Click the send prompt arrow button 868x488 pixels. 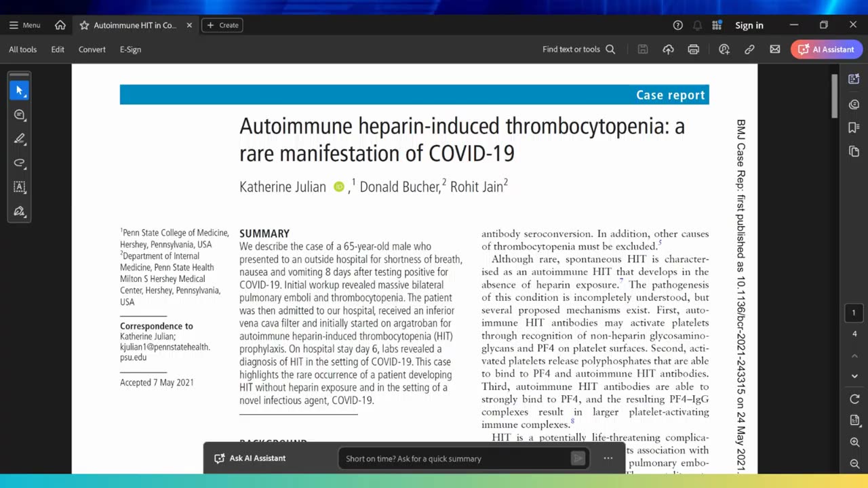[578, 459]
